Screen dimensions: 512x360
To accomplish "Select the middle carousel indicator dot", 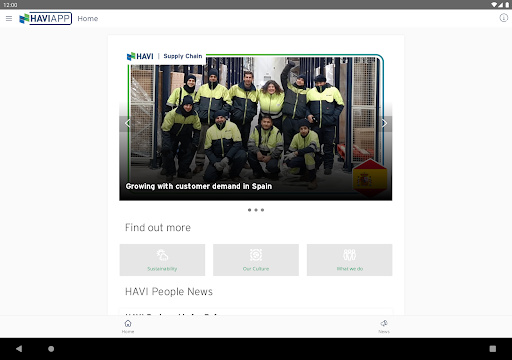I will click(256, 210).
